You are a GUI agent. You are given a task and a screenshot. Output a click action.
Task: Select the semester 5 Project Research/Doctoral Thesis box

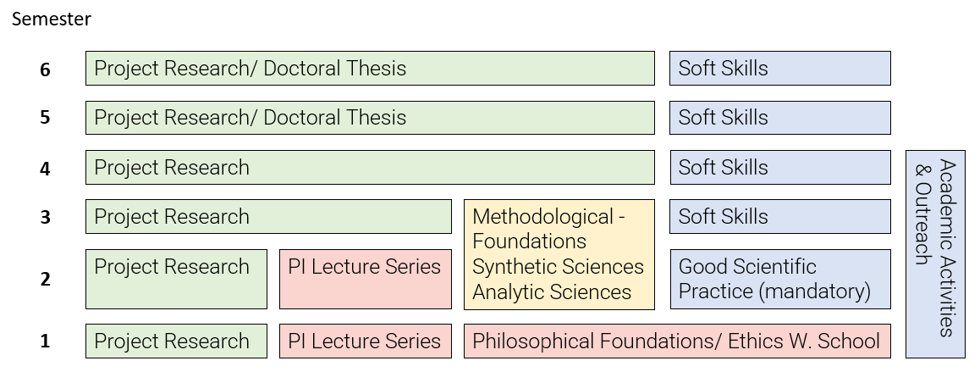pyautogui.click(x=370, y=118)
